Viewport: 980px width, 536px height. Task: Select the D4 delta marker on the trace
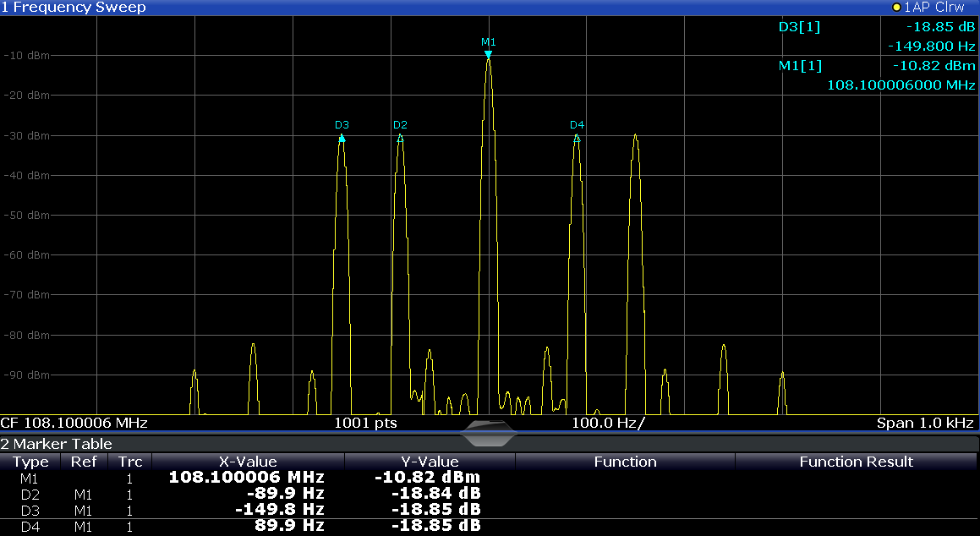coord(577,137)
